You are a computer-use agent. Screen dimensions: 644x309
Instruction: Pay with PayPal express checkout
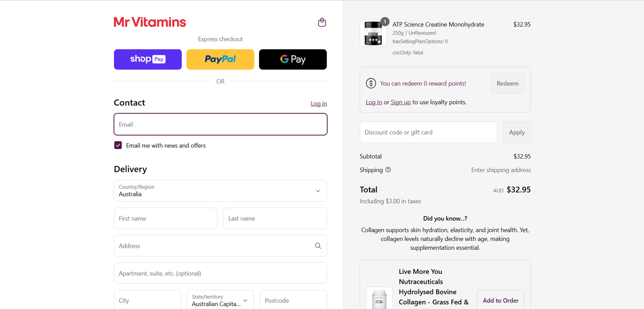coord(220,59)
